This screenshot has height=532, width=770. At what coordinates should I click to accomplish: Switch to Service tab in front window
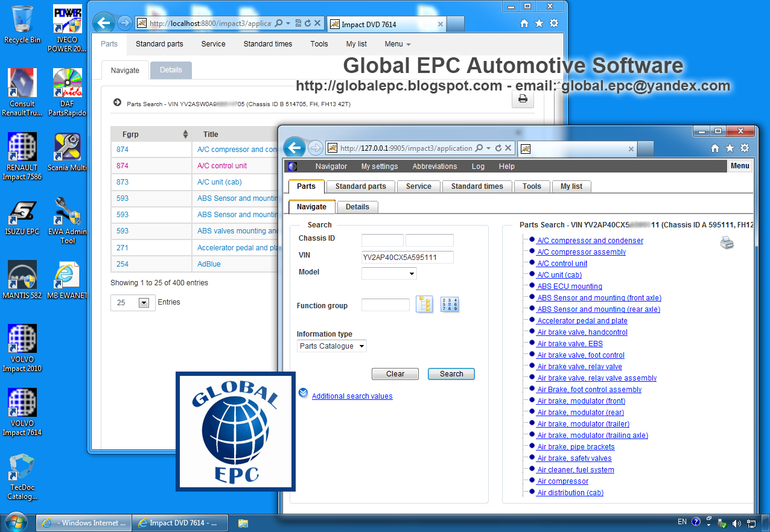(x=418, y=186)
